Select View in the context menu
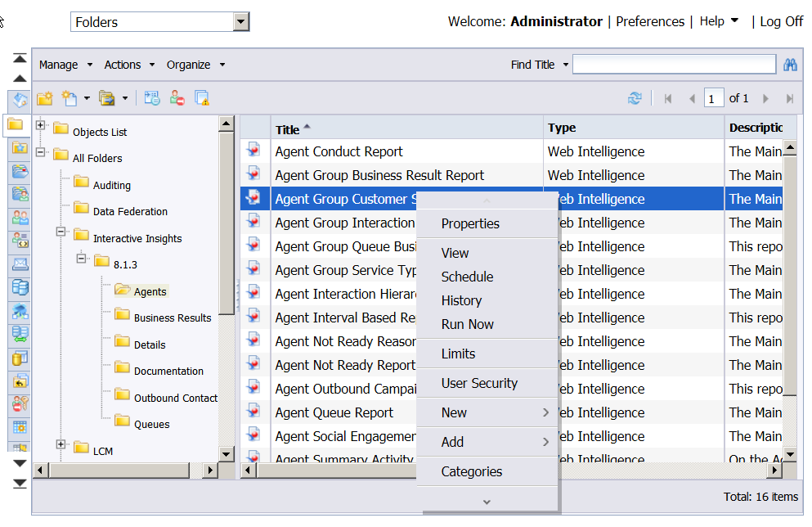 [487, 253]
